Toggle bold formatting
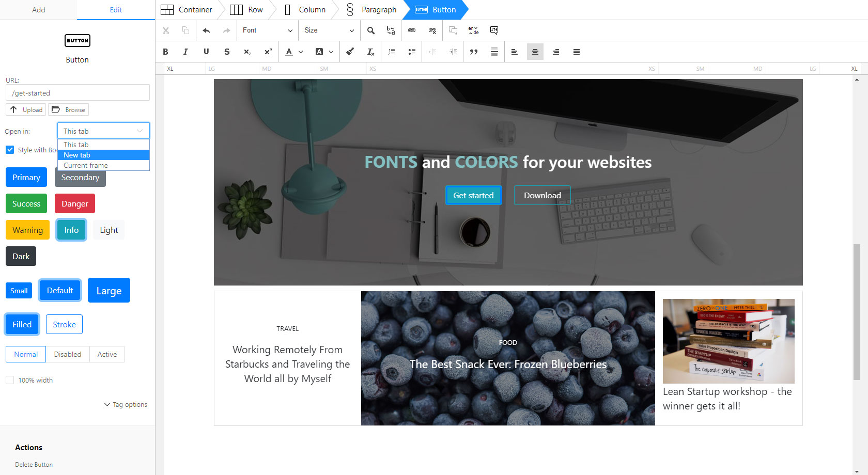 tap(165, 52)
